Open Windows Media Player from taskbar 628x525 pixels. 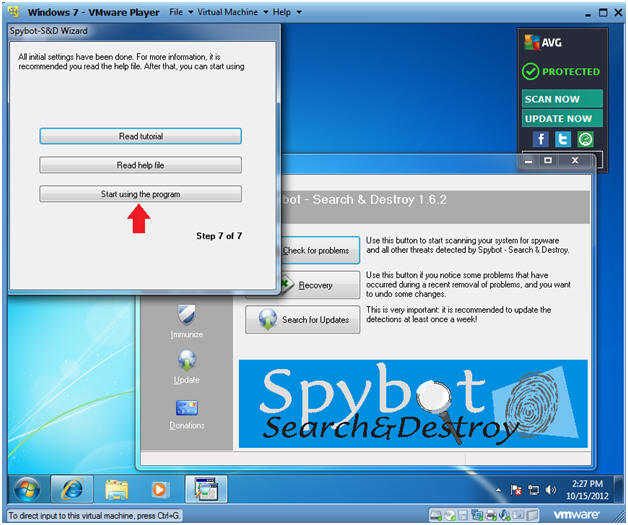pyautogui.click(x=159, y=489)
